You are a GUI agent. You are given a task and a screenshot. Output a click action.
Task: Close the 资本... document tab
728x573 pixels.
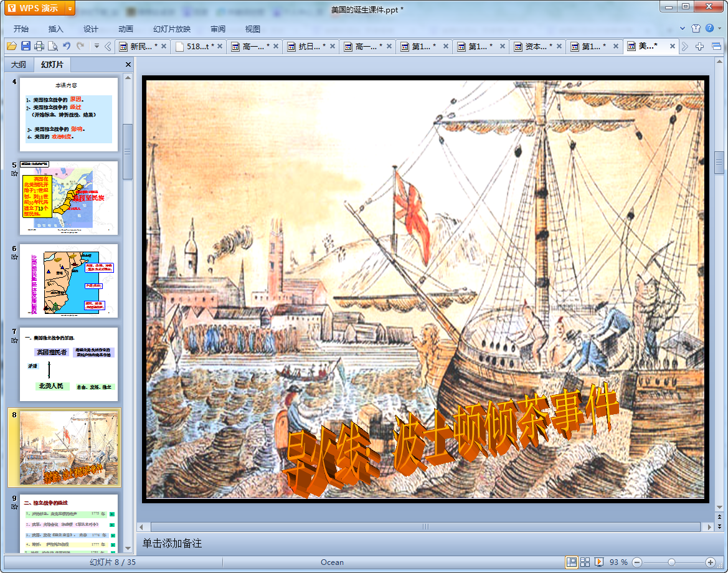(559, 47)
